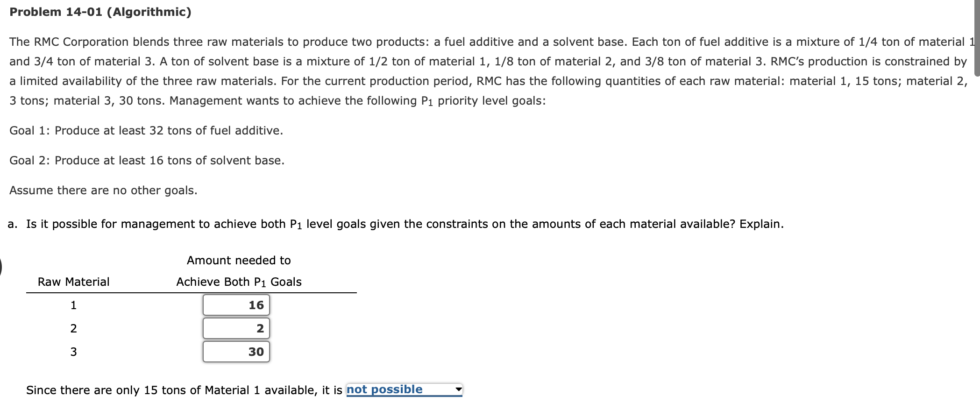
Task: Click the Goal 2 statement text
Action: pyautogui.click(x=147, y=160)
